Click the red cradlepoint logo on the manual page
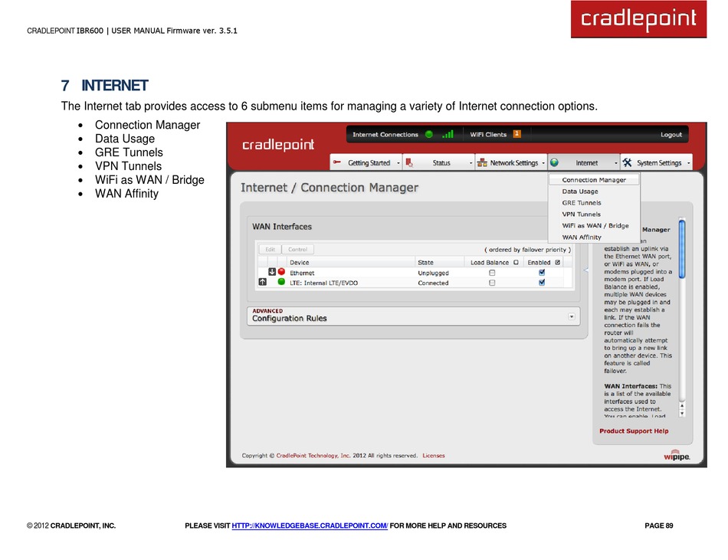728x560 pixels. (638, 19)
